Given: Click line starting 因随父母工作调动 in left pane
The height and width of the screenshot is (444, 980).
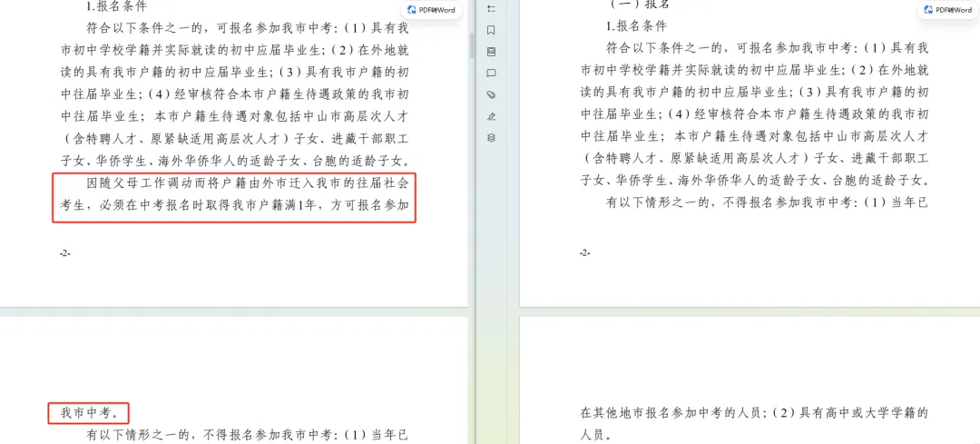Looking at the screenshot, I should (x=248, y=183).
